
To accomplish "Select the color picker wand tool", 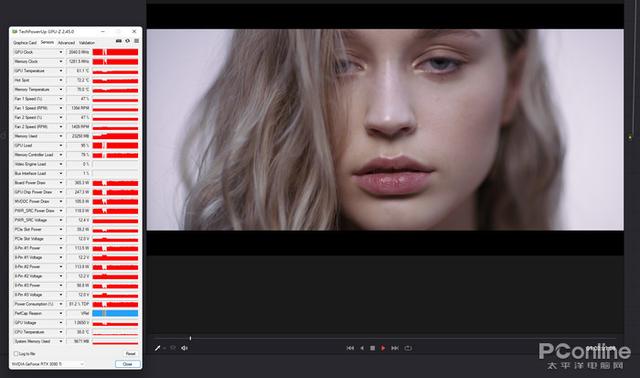I will point(157,348).
